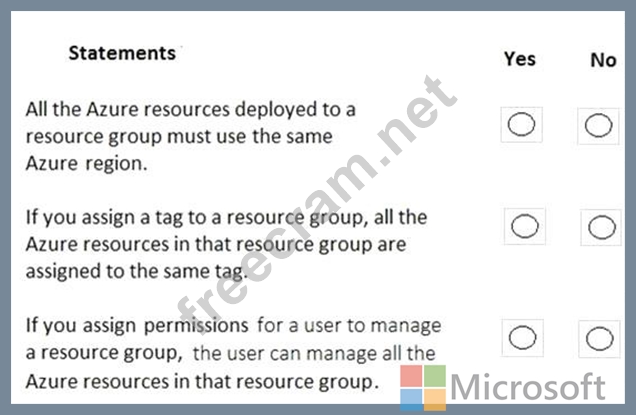Select No for the same Azure region statement

tap(599, 125)
